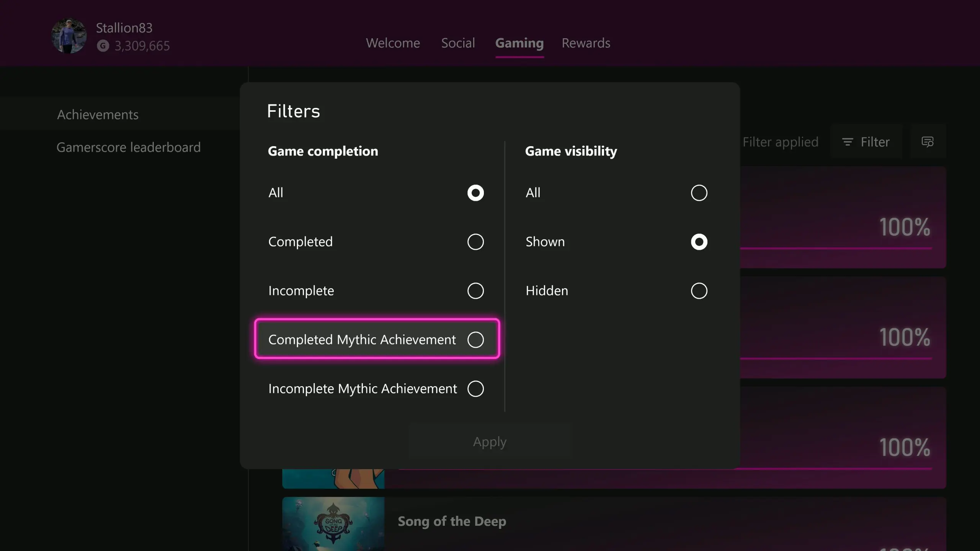Click the Filter applied label

coord(780,142)
